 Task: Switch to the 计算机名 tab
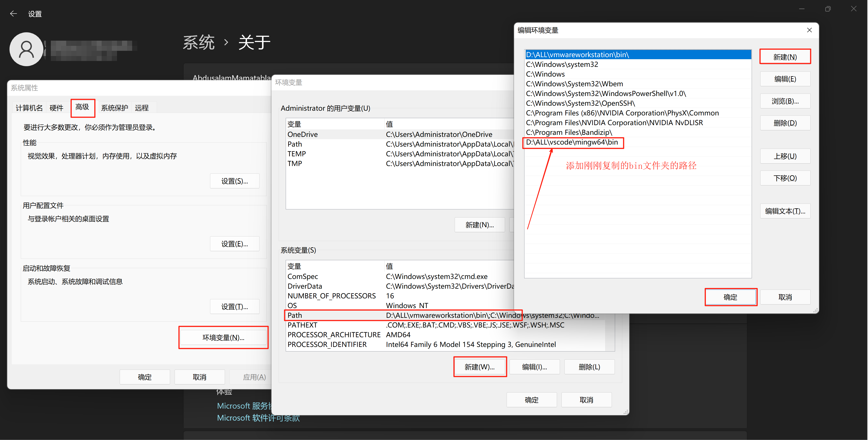click(29, 108)
